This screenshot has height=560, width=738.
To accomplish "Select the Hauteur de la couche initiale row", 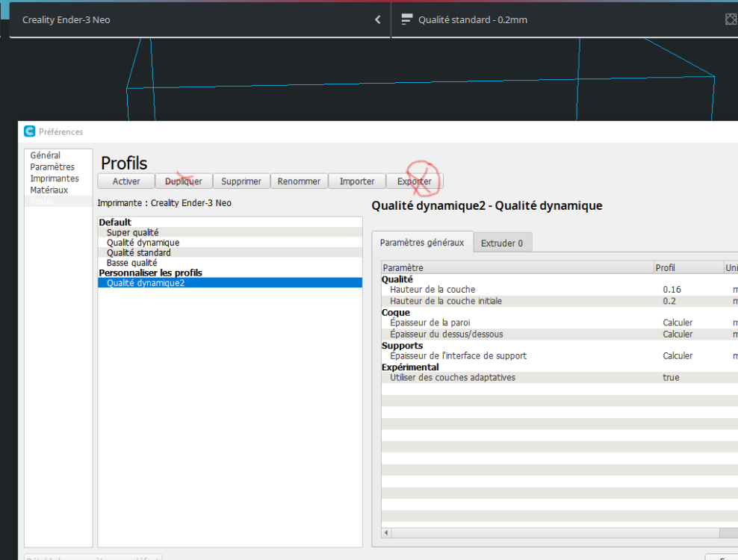I will (559, 301).
